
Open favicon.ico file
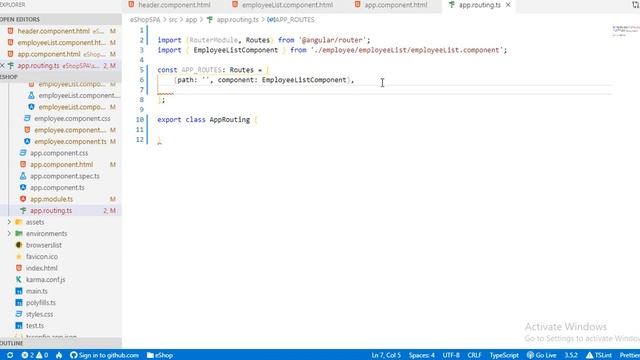click(x=42, y=256)
